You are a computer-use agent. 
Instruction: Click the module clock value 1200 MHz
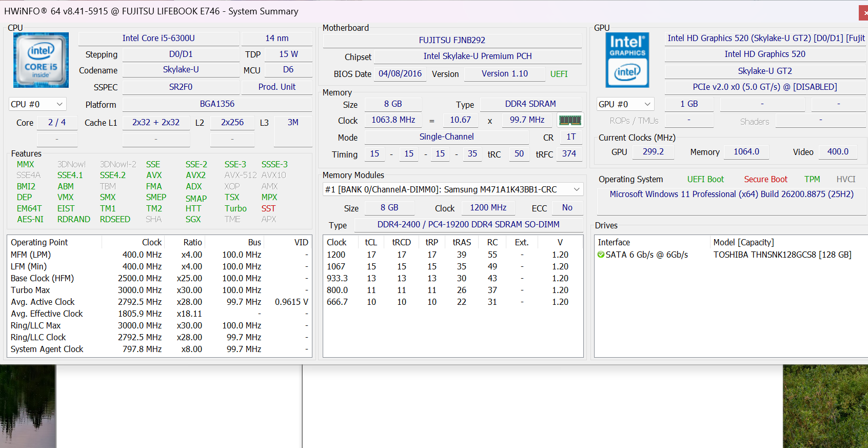(488, 207)
